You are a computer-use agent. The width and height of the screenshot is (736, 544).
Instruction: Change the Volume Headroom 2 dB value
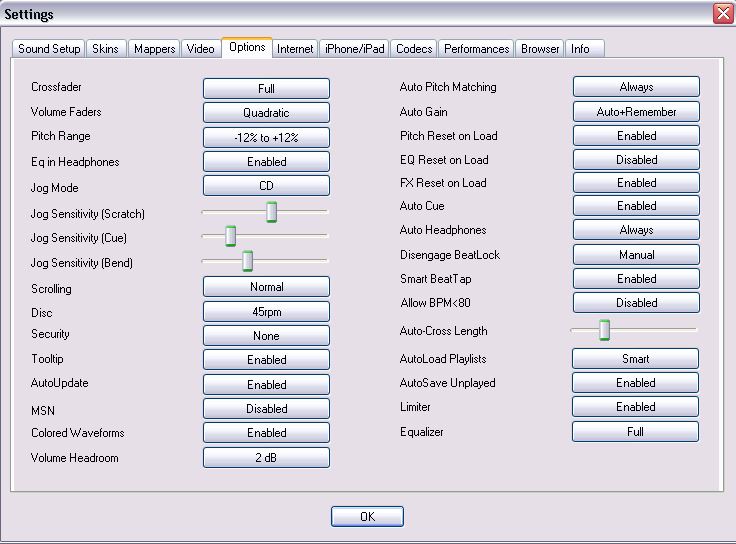point(266,458)
